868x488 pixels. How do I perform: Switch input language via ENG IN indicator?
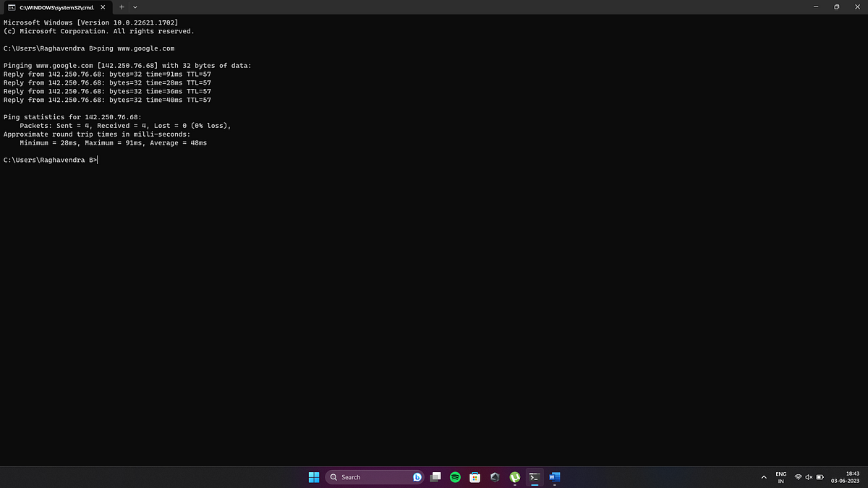[x=780, y=477]
